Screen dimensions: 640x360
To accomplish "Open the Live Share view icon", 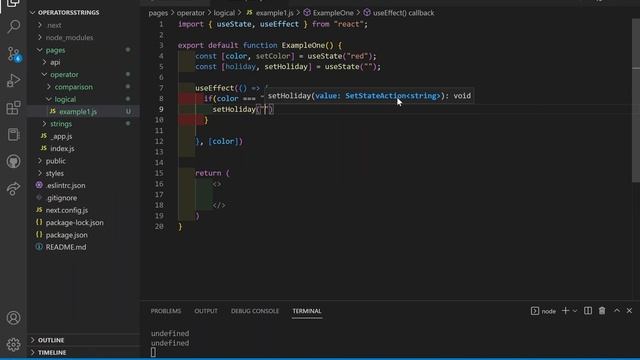I will (13, 188).
